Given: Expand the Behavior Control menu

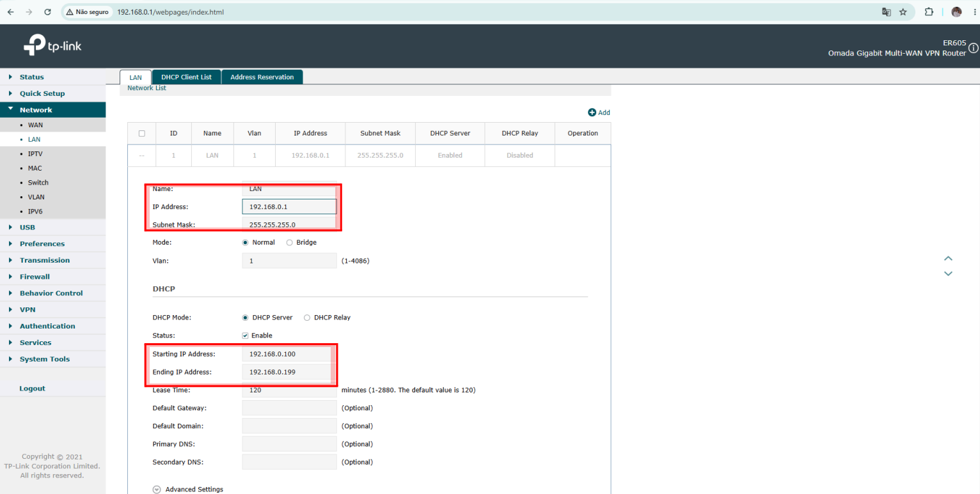Looking at the screenshot, I should coord(52,293).
